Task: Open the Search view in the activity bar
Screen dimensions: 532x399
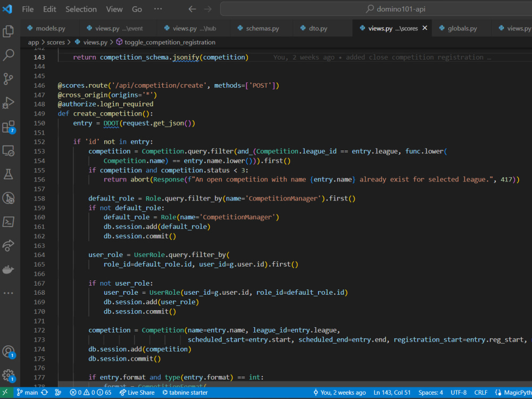Action: click(x=8, y=56)
